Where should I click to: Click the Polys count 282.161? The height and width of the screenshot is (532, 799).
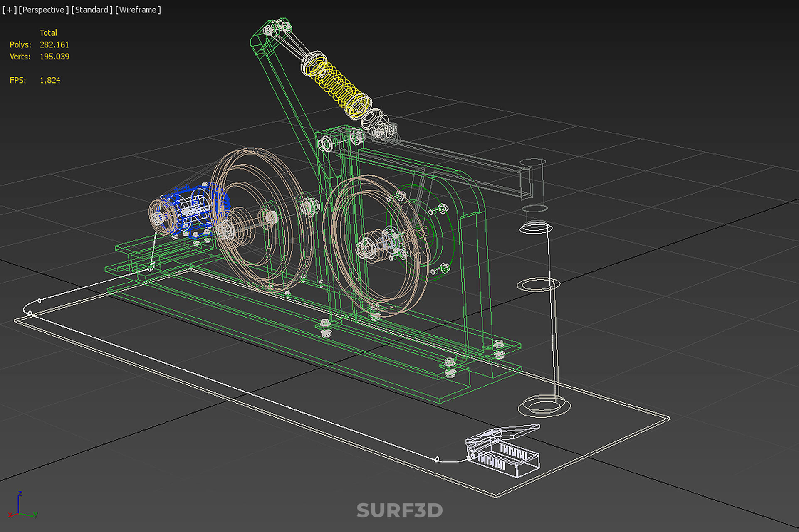tap(54, 44)
